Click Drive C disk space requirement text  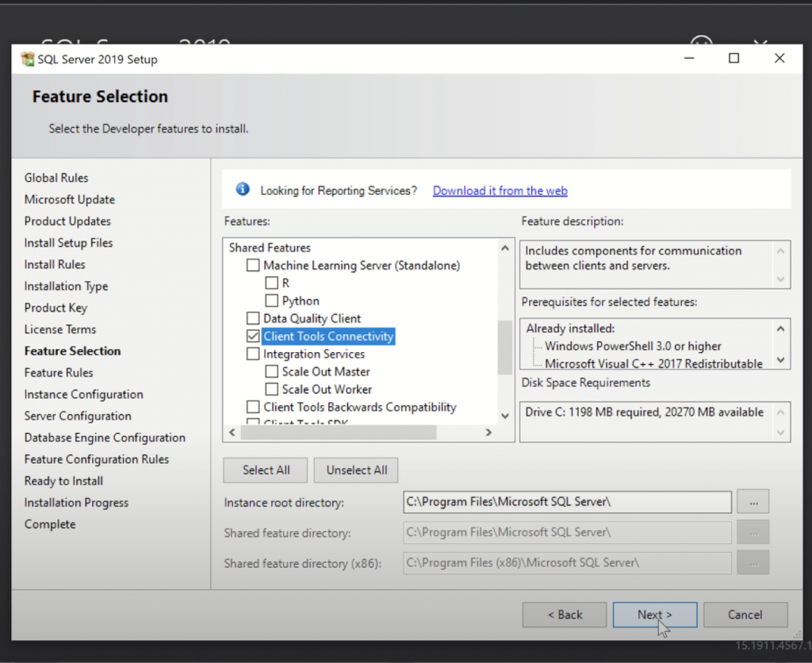coord(644,412)
